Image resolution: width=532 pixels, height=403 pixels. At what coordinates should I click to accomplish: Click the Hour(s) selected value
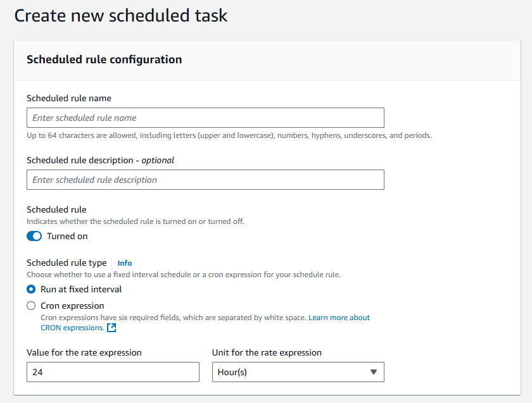[232, 372]
